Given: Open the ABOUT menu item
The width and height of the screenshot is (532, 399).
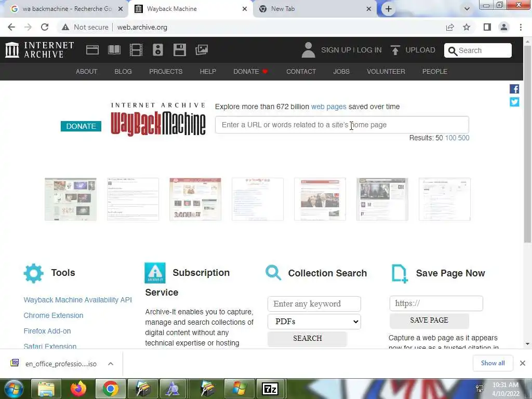Looking at the screenshot, I should [x=87, y=72].
